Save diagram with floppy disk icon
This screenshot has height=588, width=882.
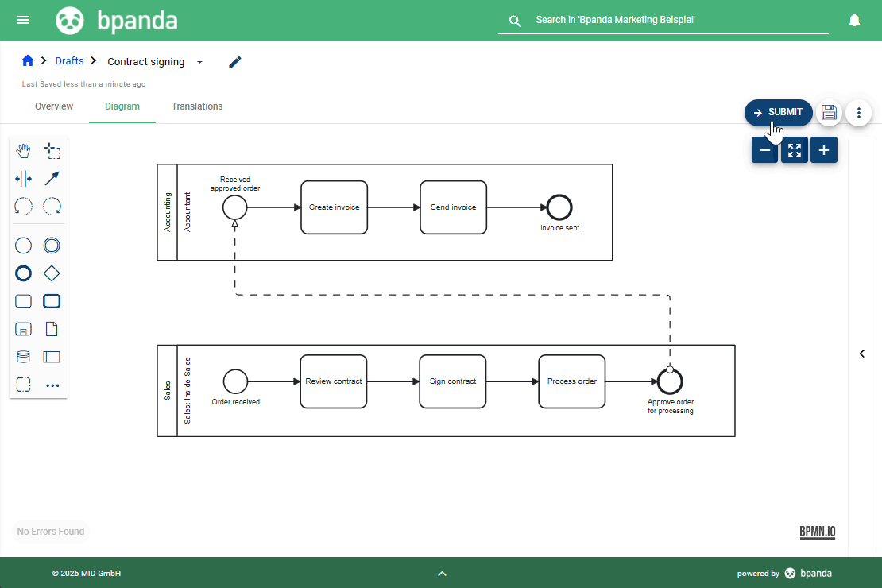(829, 113)
